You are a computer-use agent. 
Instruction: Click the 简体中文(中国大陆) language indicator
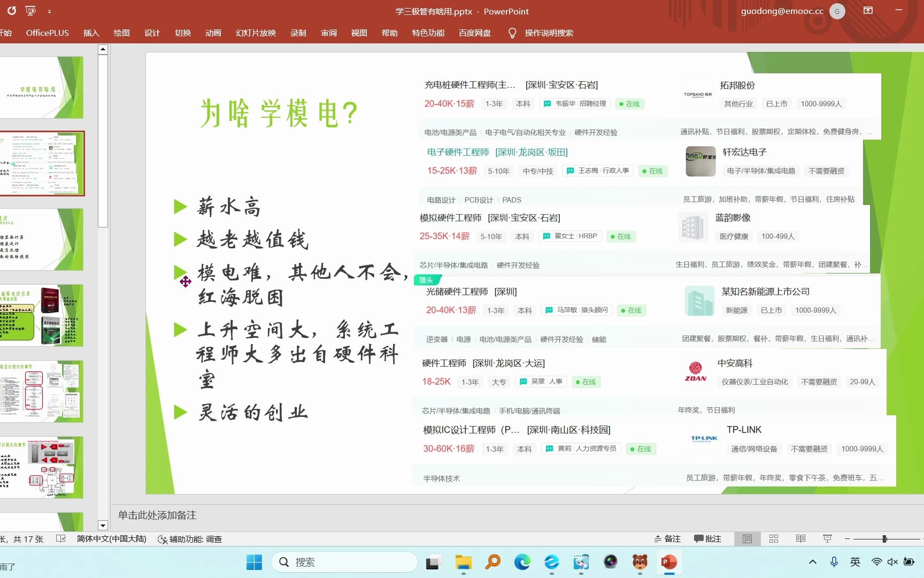coord(111,539)
